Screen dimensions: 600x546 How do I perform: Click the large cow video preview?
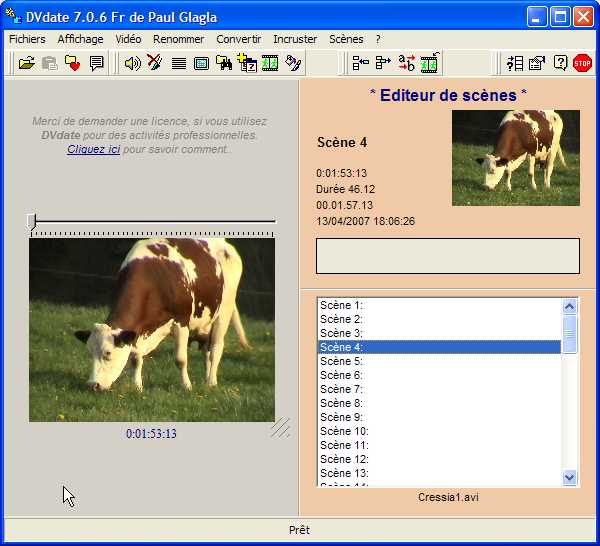(152, 330)
